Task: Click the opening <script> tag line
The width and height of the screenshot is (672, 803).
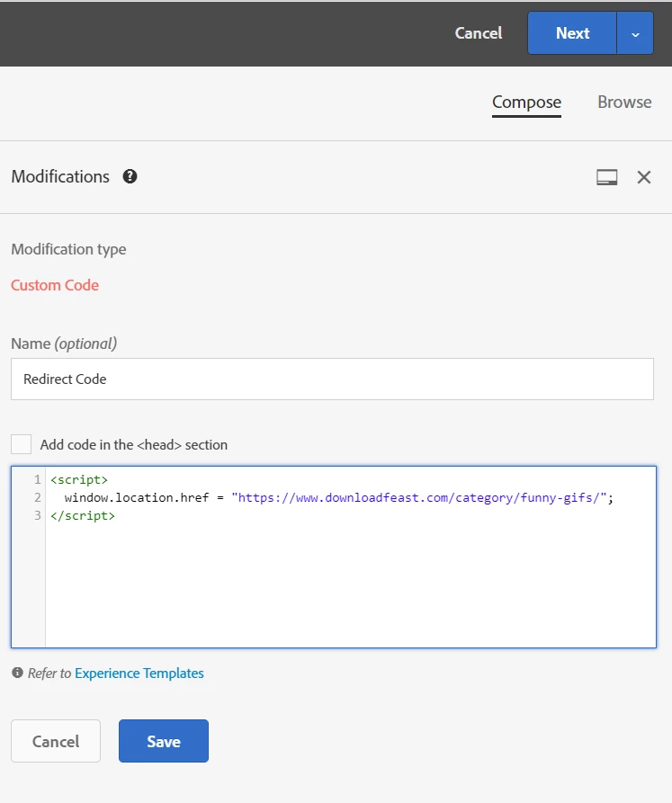Action: (x=79, y=480)
